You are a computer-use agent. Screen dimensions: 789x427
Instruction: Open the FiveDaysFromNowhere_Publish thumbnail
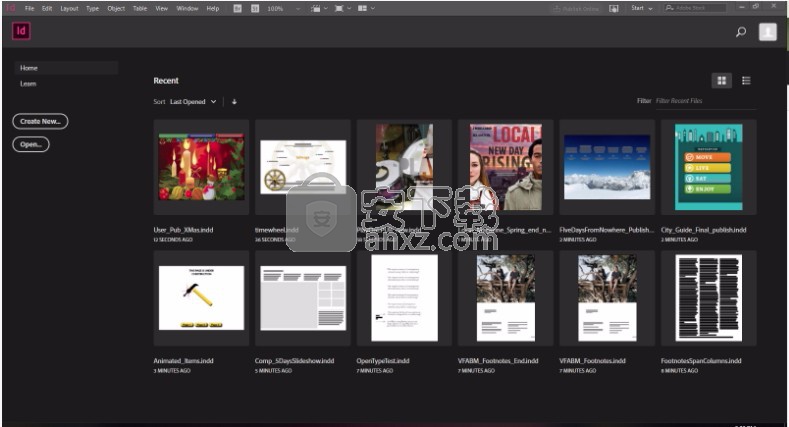607,167
